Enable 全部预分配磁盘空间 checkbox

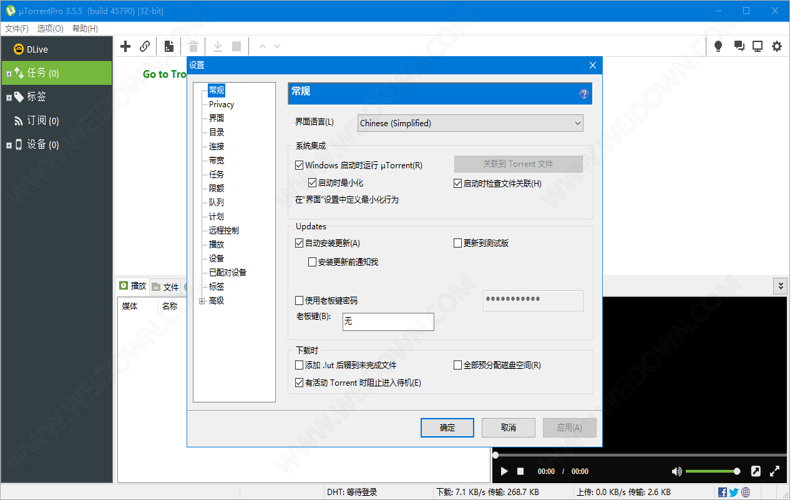click(x=457, y=364)
